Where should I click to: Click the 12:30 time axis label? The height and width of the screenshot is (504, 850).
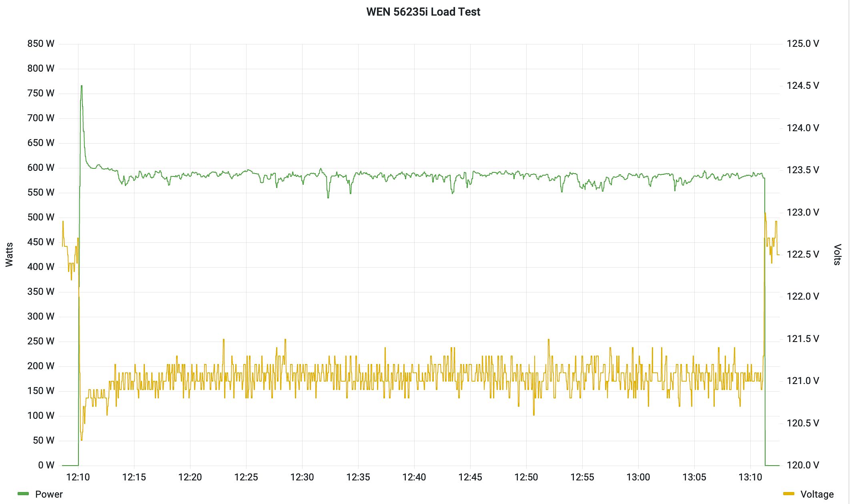coord(302,477)
